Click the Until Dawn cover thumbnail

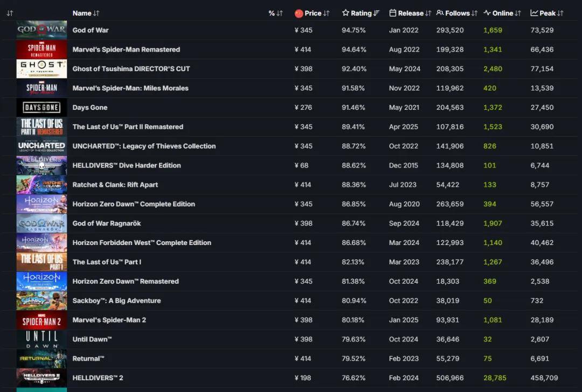click(x=41, y=339)
